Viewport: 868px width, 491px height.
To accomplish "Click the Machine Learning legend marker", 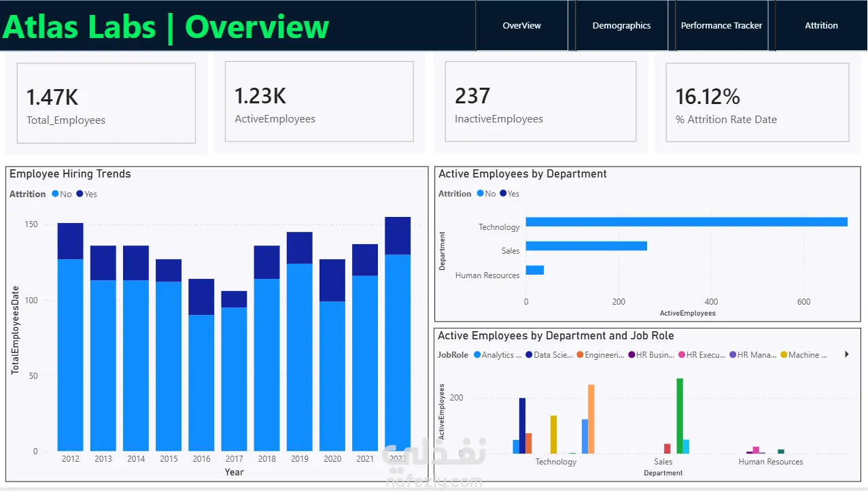I will [784, 355].
